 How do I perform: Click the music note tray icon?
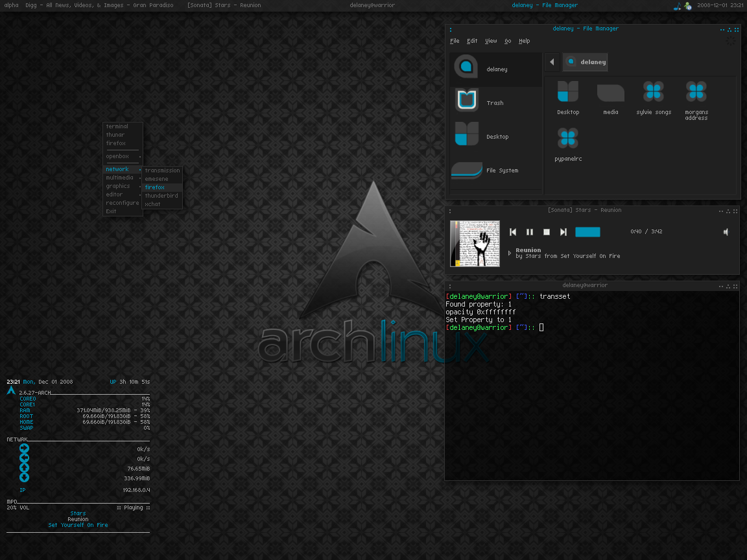tap(677, 6)
